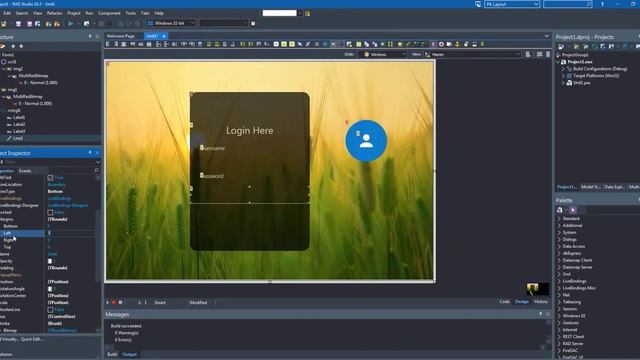Expand the LiveBindings palette category
640x360 pixels.
pyautogui.click(x=559, y=281)
